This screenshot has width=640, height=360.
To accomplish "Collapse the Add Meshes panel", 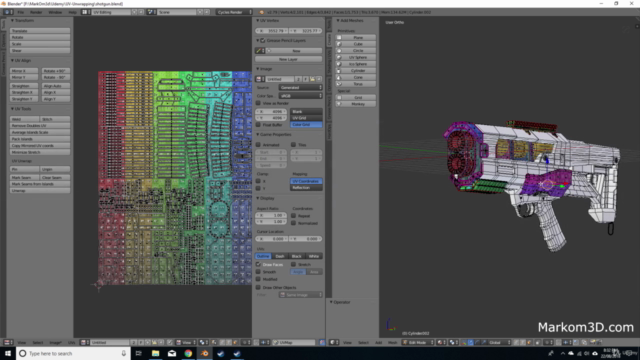I will click(x=338, y=20).
